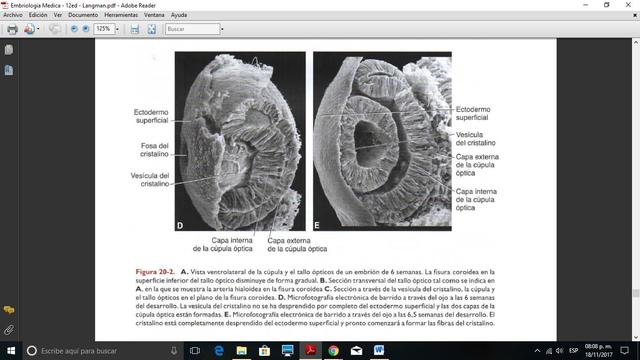Click the 'Figura 20-2.' caption label
The width and height of the screenshot is (640, 360).
(x=155, y=272)
